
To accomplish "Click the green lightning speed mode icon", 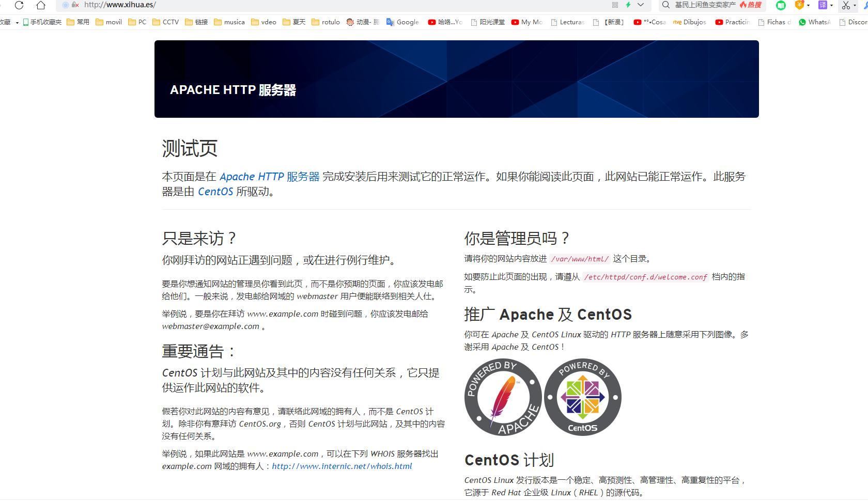I will coord(628,5).
